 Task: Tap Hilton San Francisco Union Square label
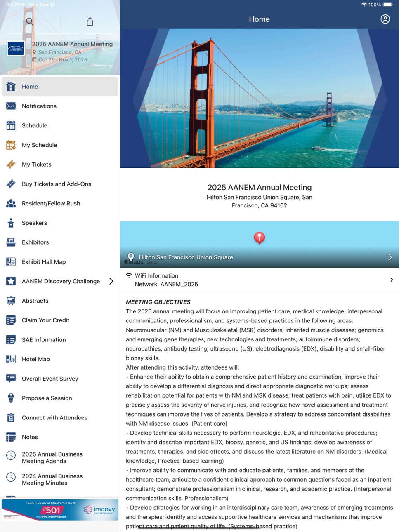click(x=186, y=257)
